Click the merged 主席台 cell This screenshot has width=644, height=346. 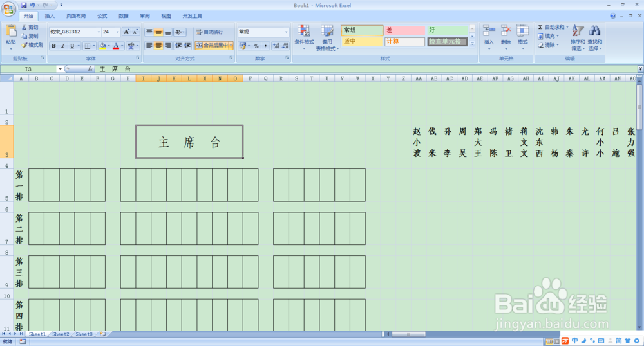tap(189, 142)
